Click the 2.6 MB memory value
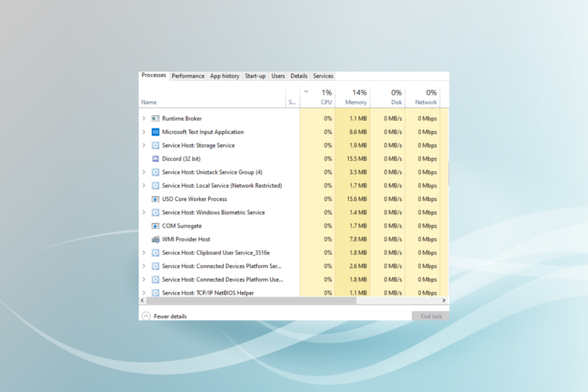The image size is (588, 392). (x=358, y=266)
